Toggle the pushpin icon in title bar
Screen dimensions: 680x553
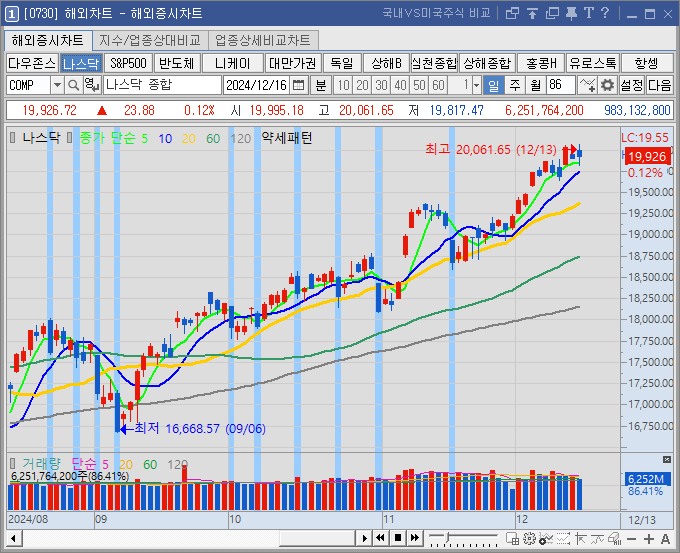coord(571,13)
